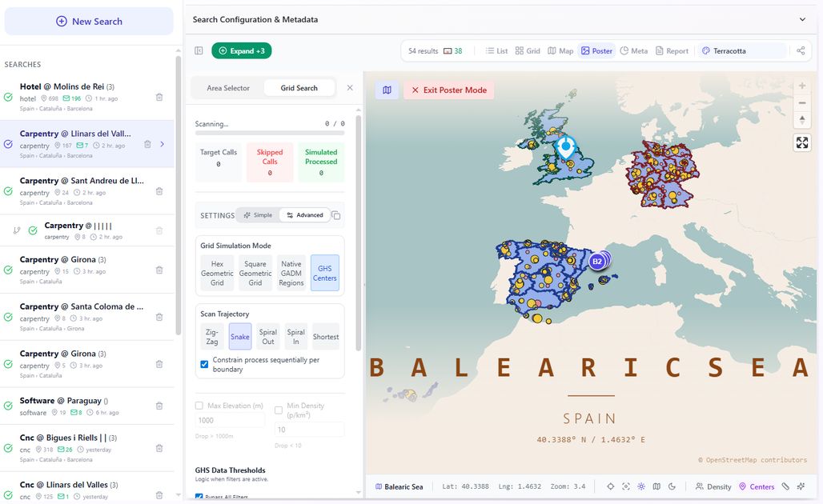Viewport: 823px width, 504px height.
Task: Select GHS Centers mode
Action: (325, 274)
